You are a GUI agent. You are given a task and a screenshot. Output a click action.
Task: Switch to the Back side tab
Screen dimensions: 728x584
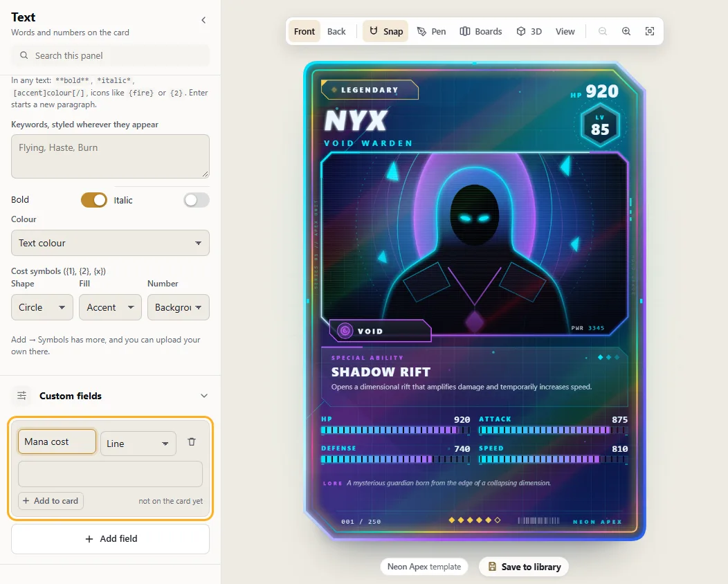point(336,31)
